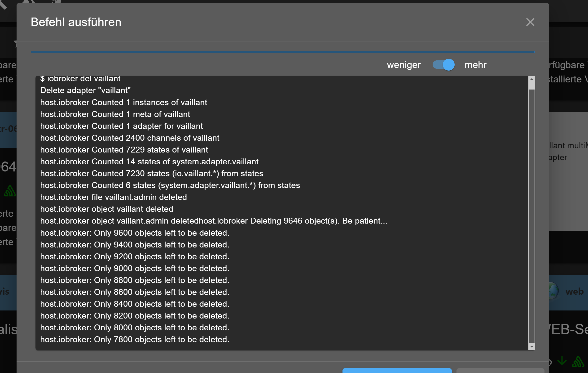Screen dimensions: 588x373
Task: Click the 'Delete adapter "vaillant"' line
Action: (85, 90)
